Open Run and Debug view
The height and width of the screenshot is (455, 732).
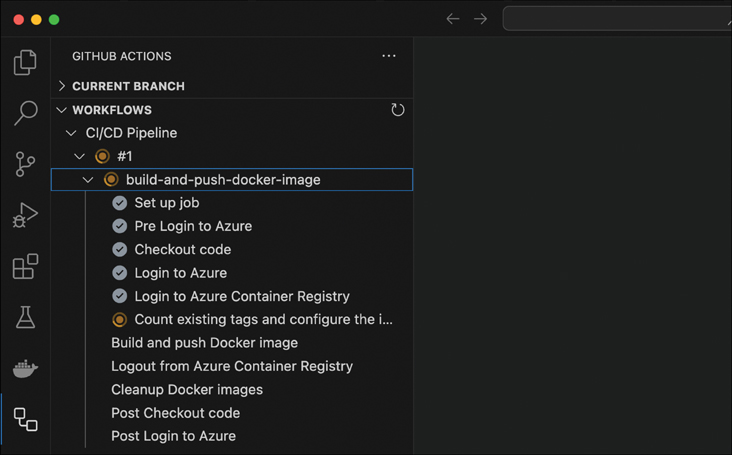[25, 215]
